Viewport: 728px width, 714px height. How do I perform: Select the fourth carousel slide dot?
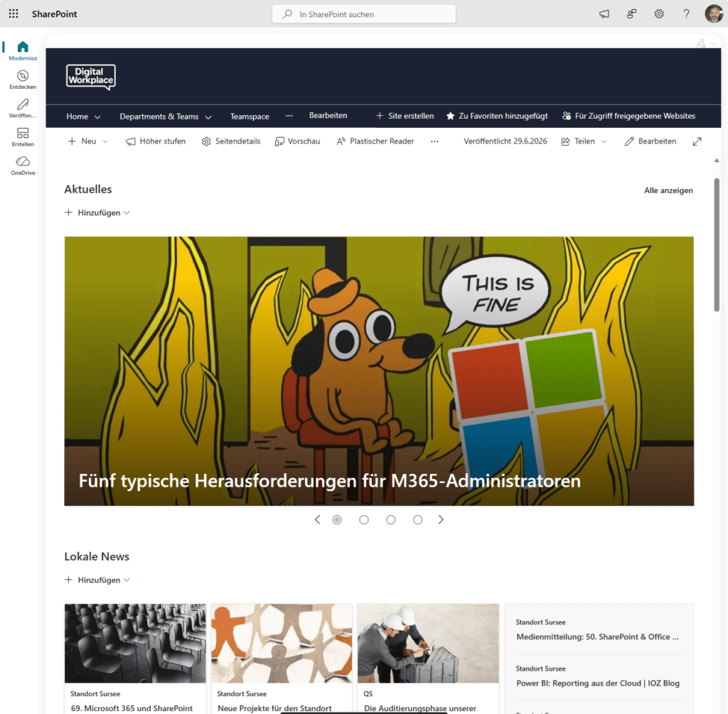[418, 519]
